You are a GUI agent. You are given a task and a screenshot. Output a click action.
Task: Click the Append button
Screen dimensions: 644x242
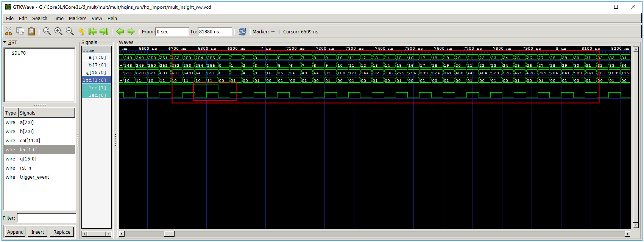(15, 232)
